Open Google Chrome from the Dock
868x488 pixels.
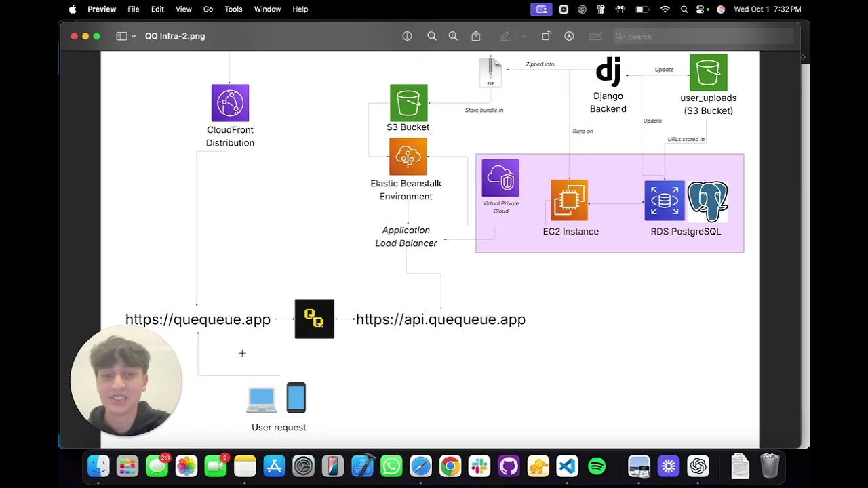click(x=450, y=466)
